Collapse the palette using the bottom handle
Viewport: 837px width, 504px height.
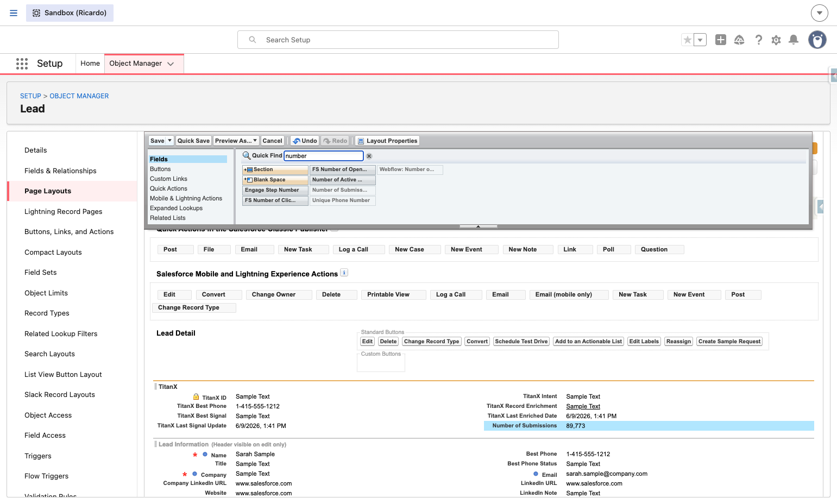coord(478,226)
